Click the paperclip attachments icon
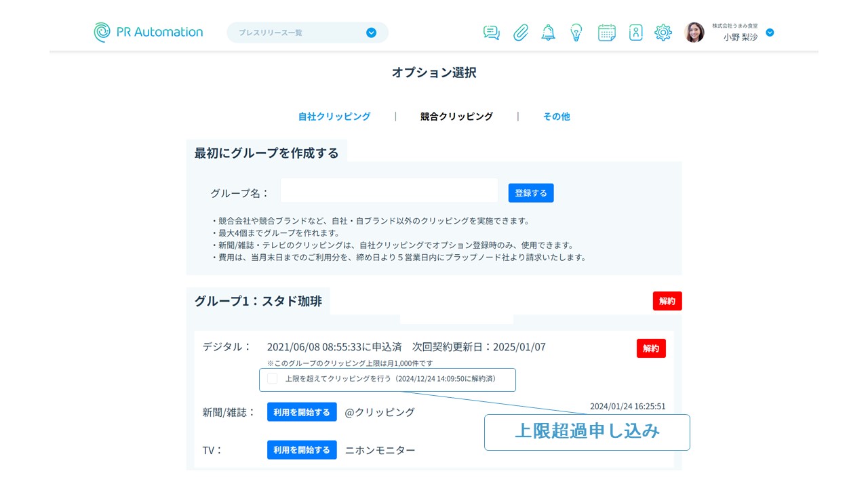The image size is (868, 488). point(520,33)
